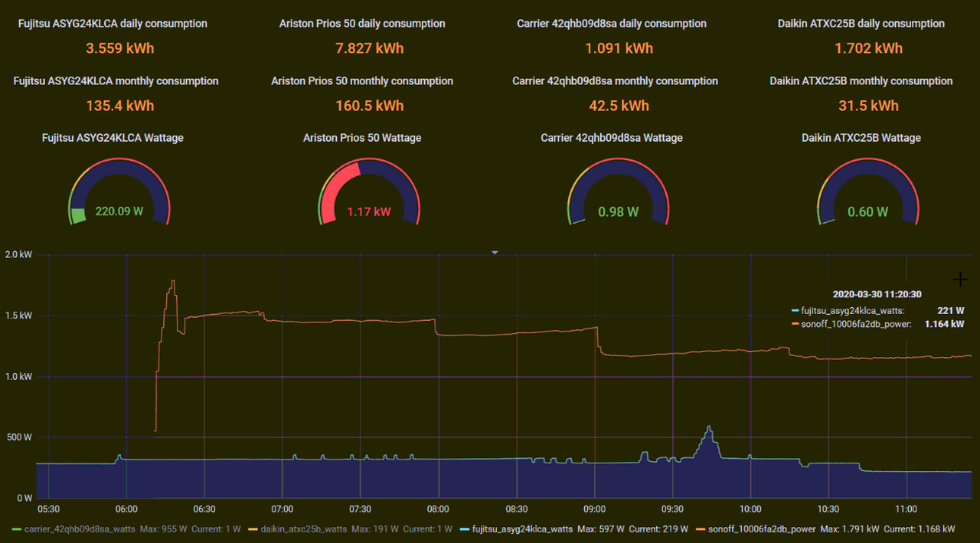980x543 pixels.
Task: Open the Daikin ATXC25B monthly consumption title menu
Action: (861, 81)
